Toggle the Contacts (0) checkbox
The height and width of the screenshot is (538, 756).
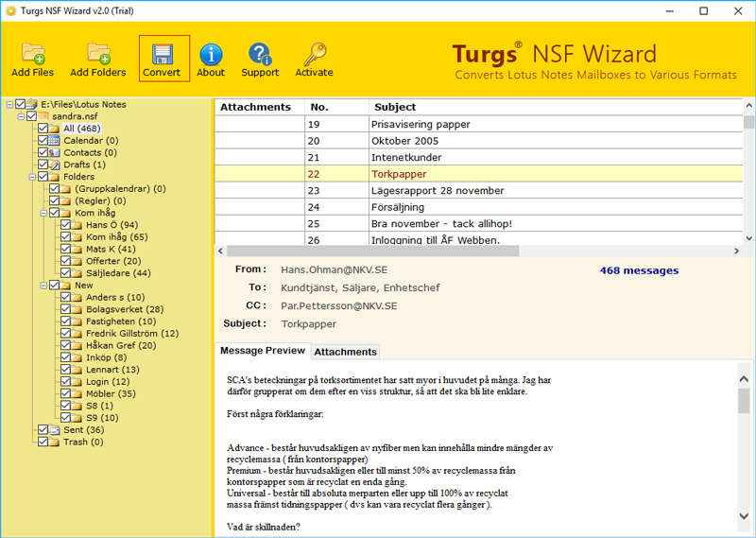point(43,152)
